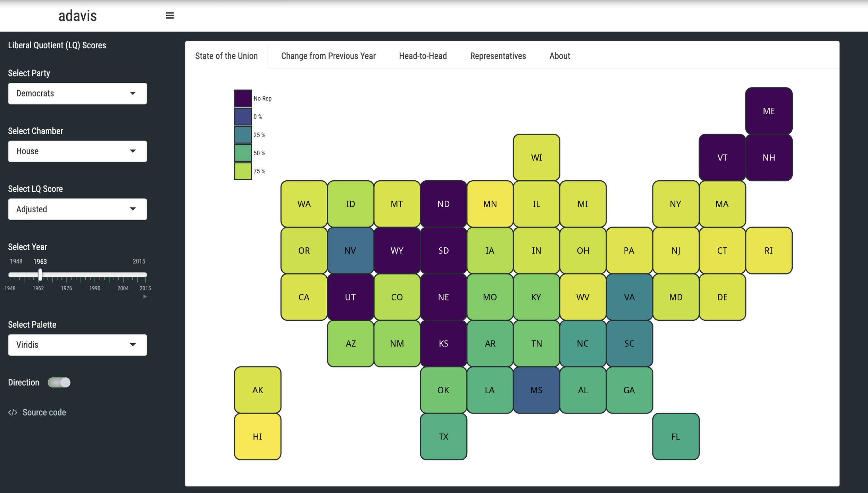Expand the Select Chamber House dropdown
The image size is (868, 493).
(x=77, y=151)
